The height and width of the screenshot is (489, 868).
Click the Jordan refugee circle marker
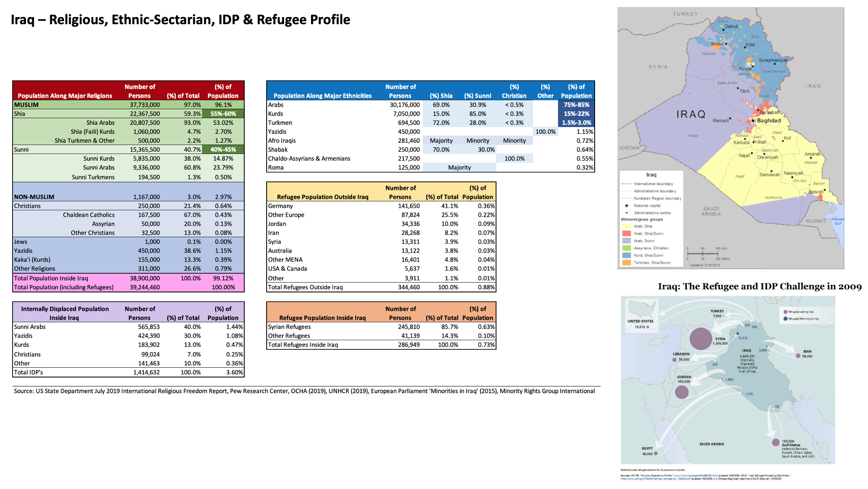(682, 392)
